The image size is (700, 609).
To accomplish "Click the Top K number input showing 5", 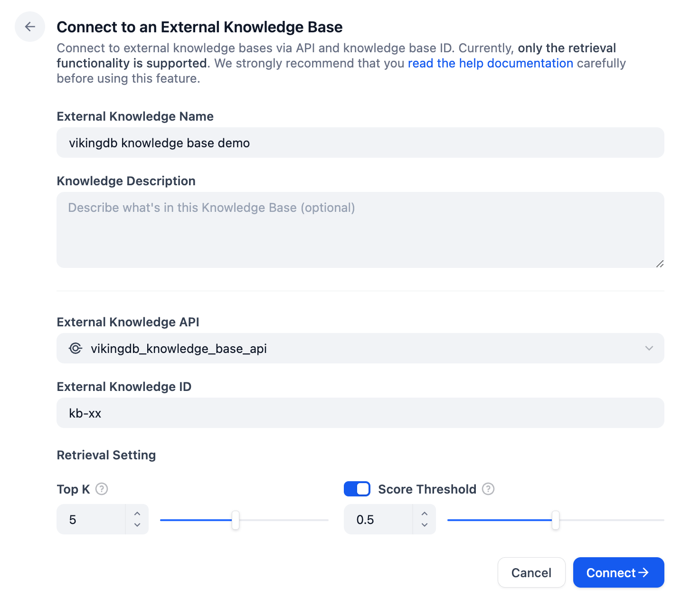I will tap(91, 519).
